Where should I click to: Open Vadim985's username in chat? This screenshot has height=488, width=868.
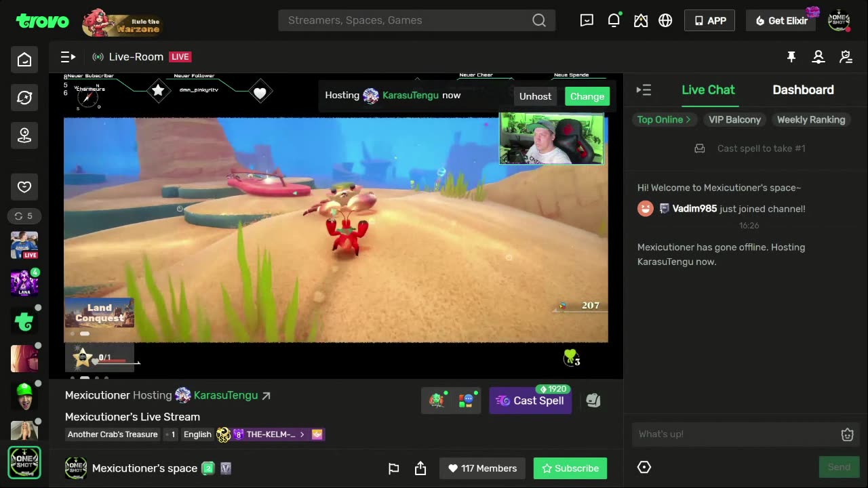694,209
